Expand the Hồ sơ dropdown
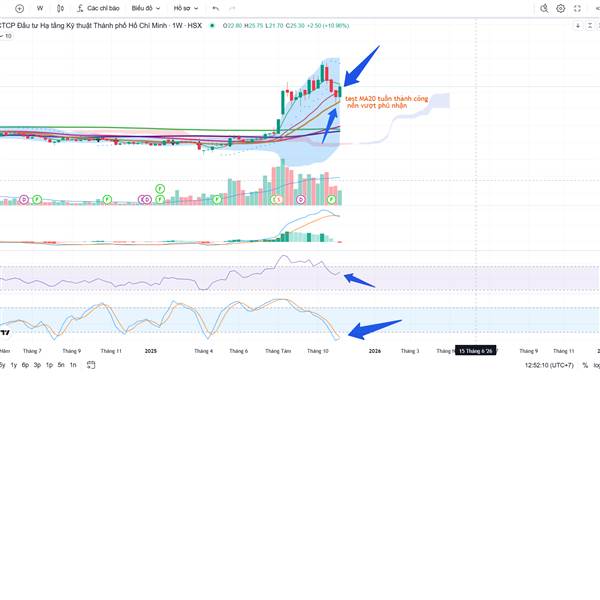 (186, 8)
